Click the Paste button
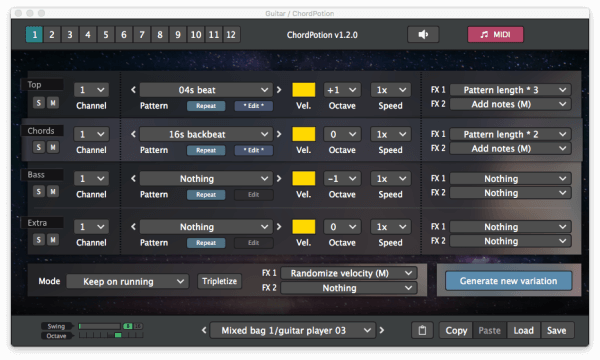This screenshot has height=360, width=600. tap(489, 330)
